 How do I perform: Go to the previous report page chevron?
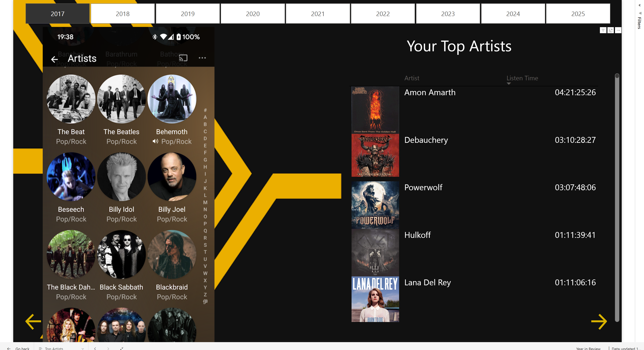click(95, 348)
